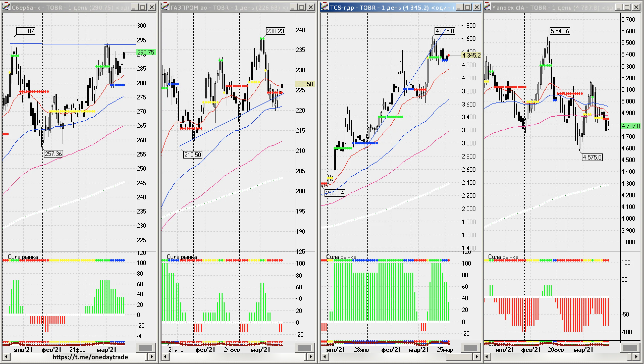The height and width of the screenshot is (364, 644).
Task: Click right scroll arrow in Yandex chart
Action: pyautogui.click(x=636, y=357)
